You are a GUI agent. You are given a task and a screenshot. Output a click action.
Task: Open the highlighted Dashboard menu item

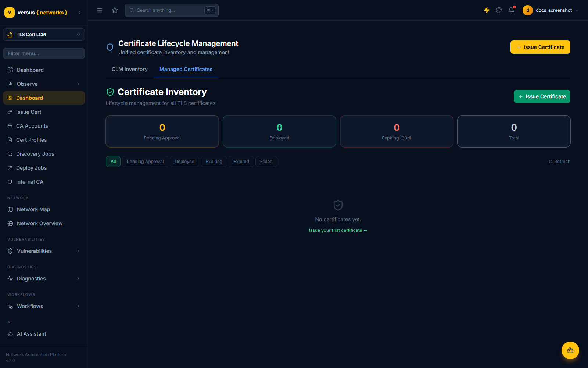[44, 98]
